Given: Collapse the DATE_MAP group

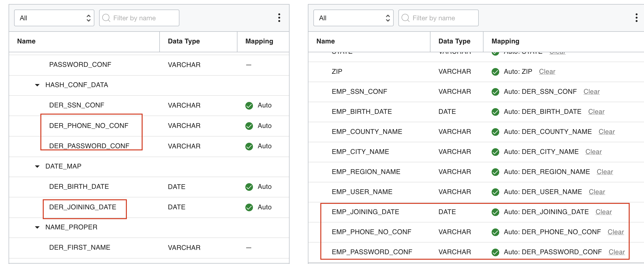Looking at the screenshot, I should click(37, 166).
